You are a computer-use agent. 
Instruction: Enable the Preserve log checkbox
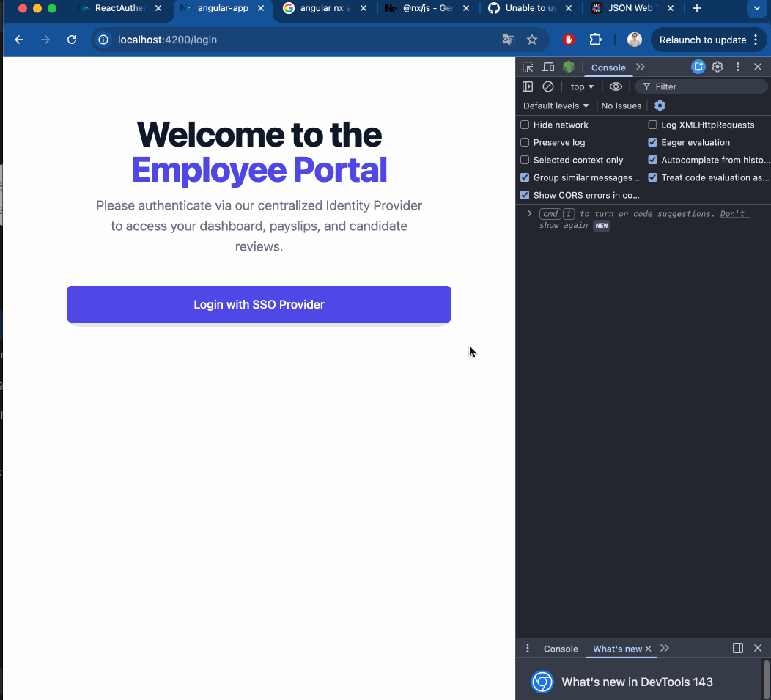tap(525, 142)
